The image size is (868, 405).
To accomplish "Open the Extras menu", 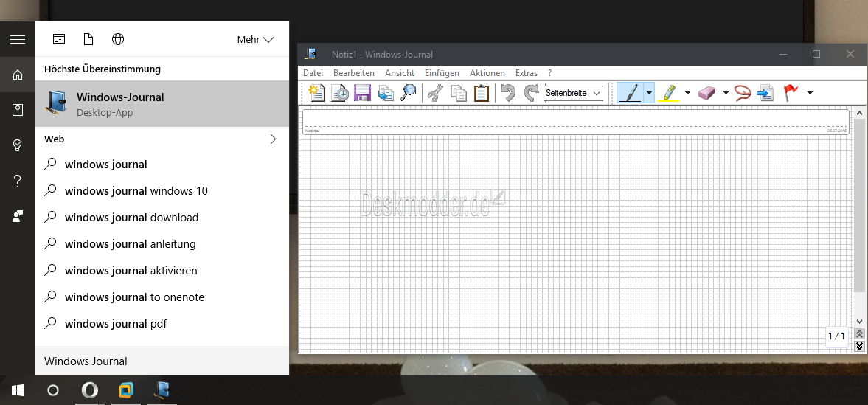I will (x=527, y=72).
